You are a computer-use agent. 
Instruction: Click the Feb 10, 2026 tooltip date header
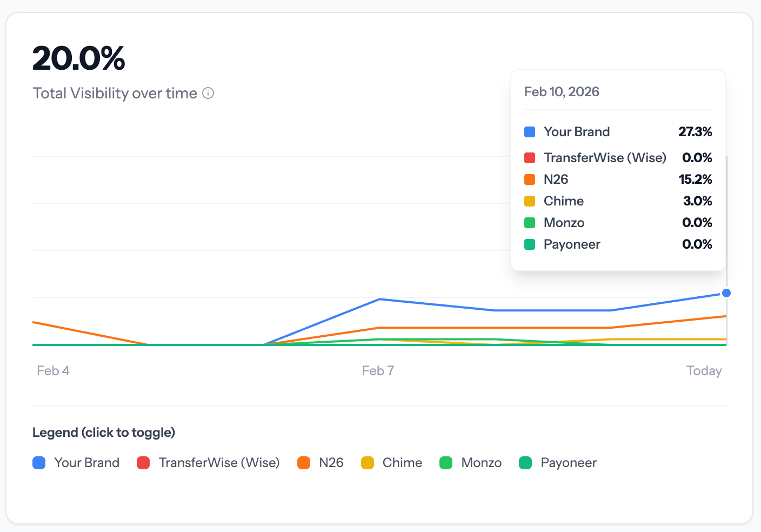[x=562, y=92]
